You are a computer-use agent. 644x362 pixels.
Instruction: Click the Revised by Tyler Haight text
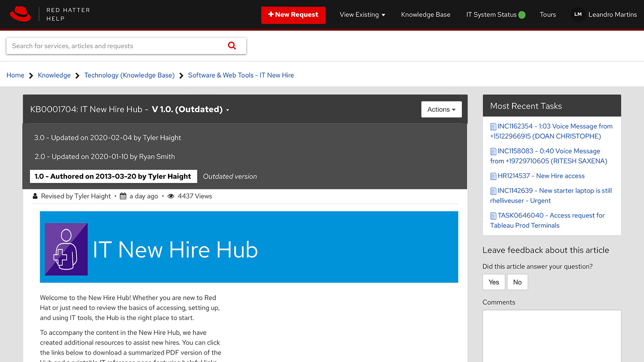click(76, 196)
